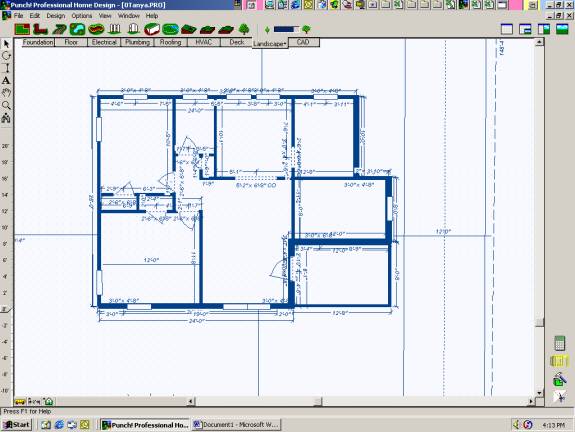Screen dimensions: 575x432
Task: Switch to Document1 Microsoft Word taskbar button
Action: pyautogui.click(x=236, y=425)
